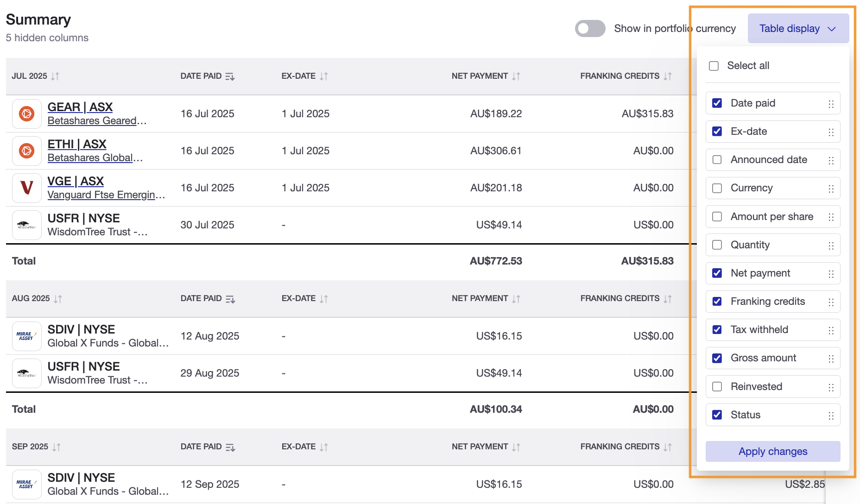Enable the Announced date column
860x504 pixels.
pyautogui.click(x=717, y=160)
